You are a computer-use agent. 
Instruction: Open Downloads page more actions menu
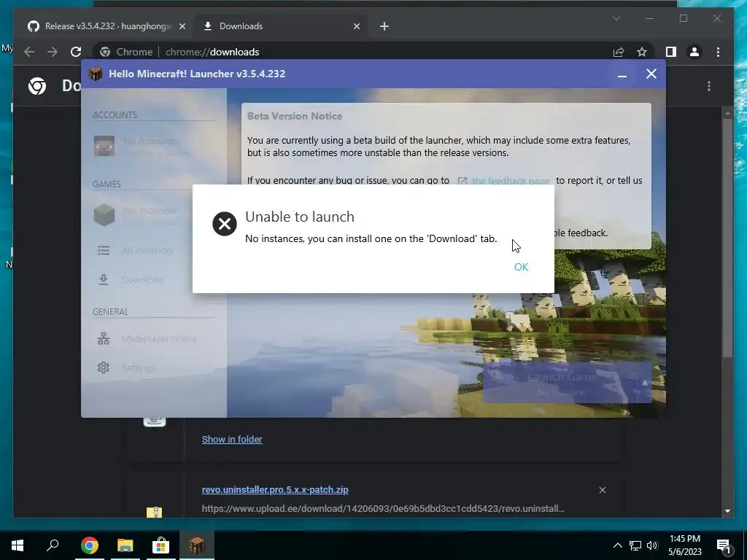pyautogui.click(x=709, y=86)
